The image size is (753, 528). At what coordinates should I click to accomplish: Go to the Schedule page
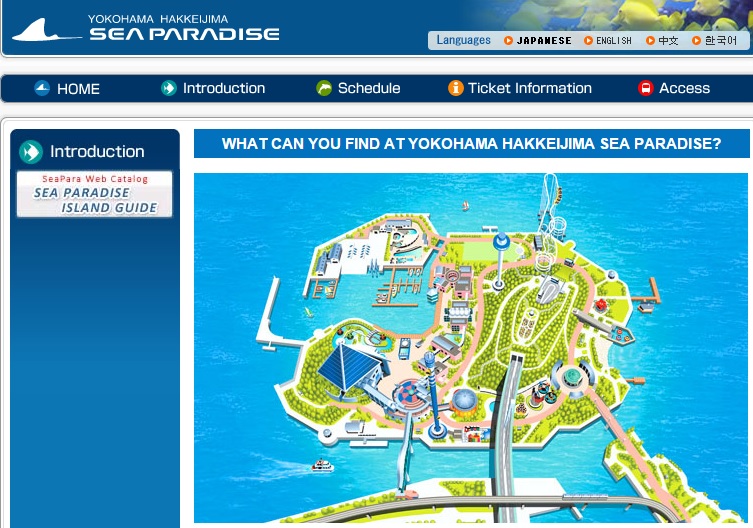coord(369,88)
